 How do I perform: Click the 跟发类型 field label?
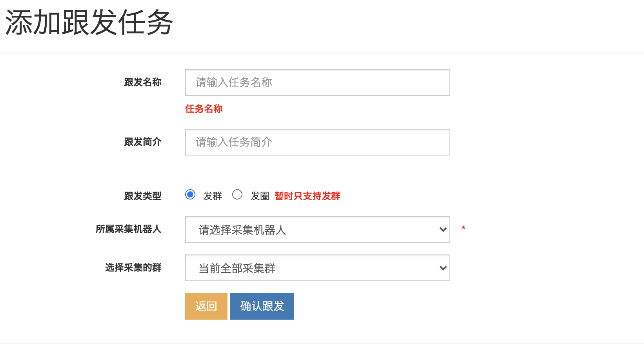tap(143, 196)
